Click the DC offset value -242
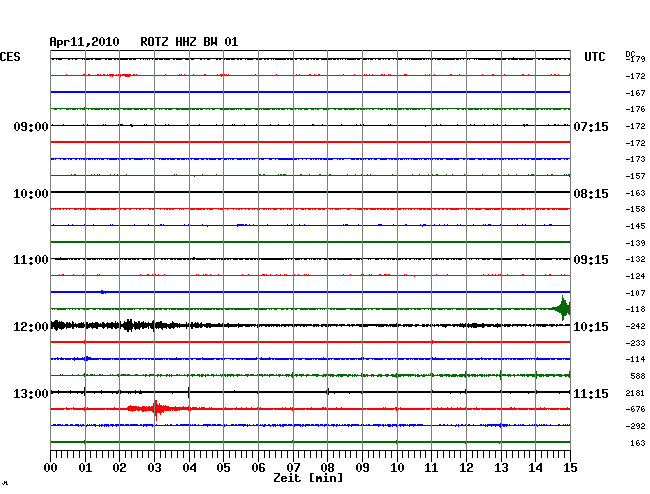 (635, 327)
